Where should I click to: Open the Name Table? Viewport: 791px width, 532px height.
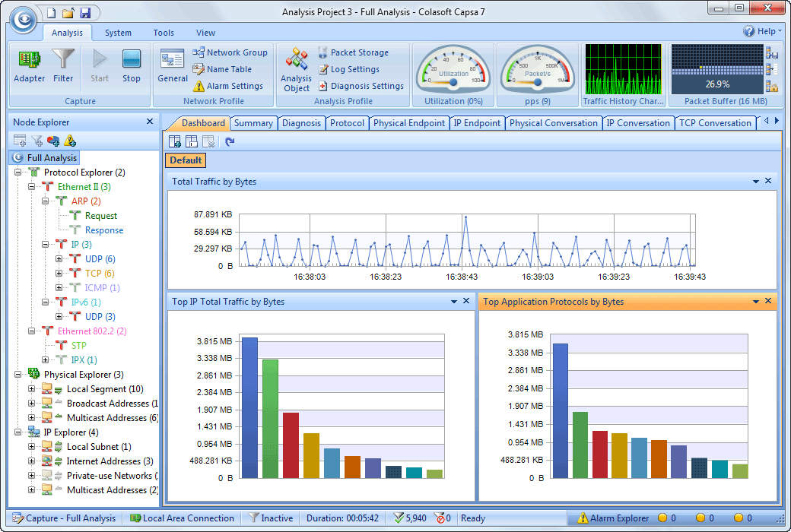[222, 69]
